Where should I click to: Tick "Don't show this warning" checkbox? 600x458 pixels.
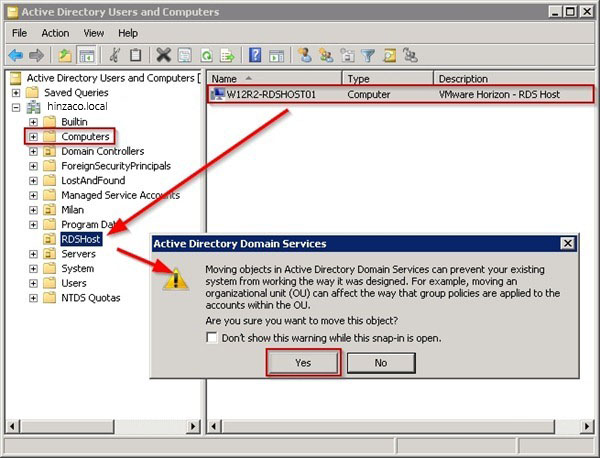coord(211,338)
